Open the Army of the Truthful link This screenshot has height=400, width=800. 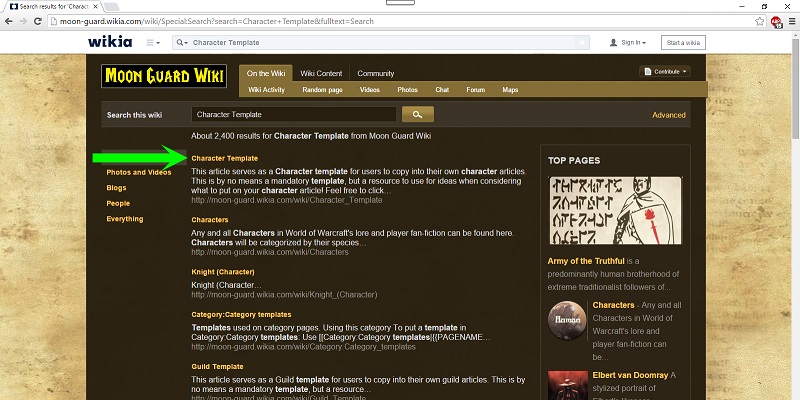pyautogui.click(x=586, y=261)
